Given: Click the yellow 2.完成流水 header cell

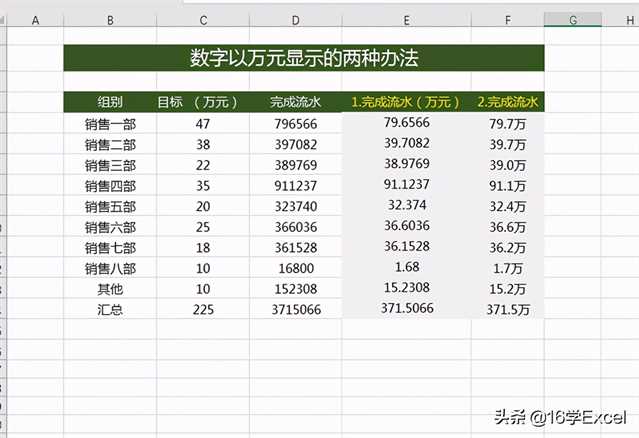Looking at the screenshot, I should [x=508, y=101].
